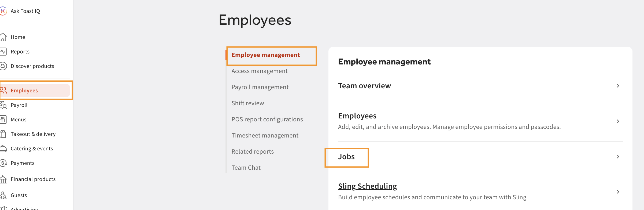Open the Sling Scheduling link
Viewport: 644px width, 210px height.
pos(367,186)
